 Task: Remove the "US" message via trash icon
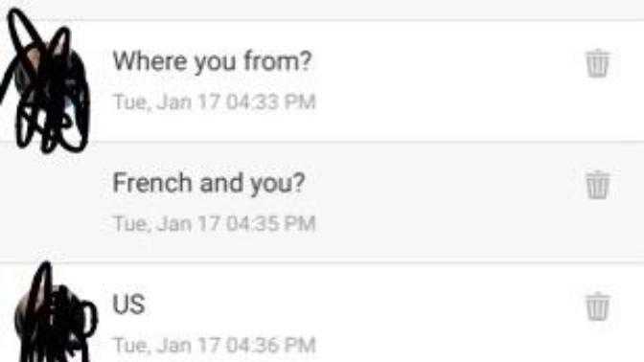597,306
